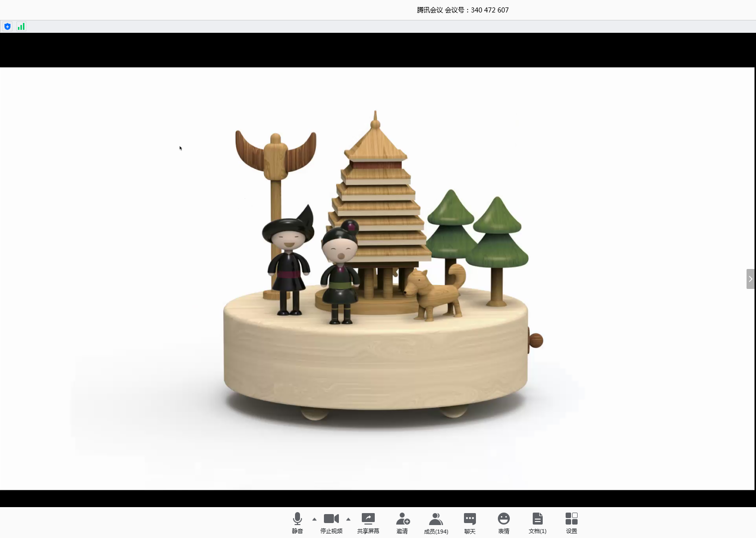
Task: Start screen sharing via 共享屏幕
Action: [x=368, y=523]
